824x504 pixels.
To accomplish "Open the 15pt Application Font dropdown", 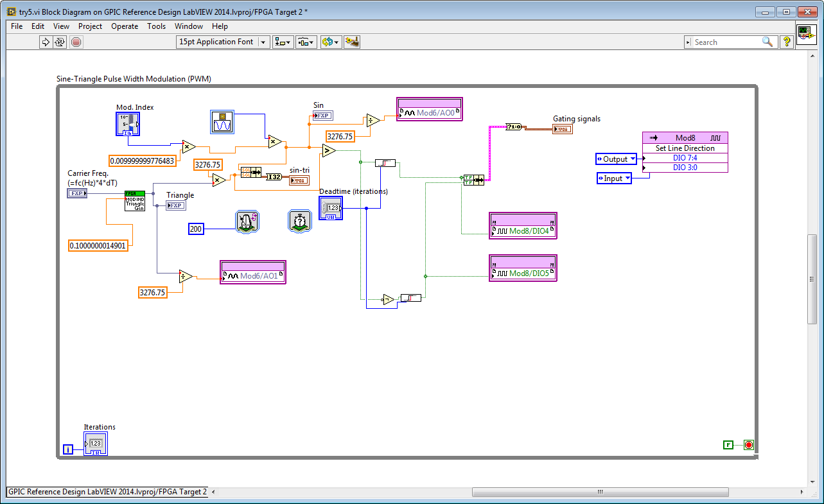I will click(223, 42).
